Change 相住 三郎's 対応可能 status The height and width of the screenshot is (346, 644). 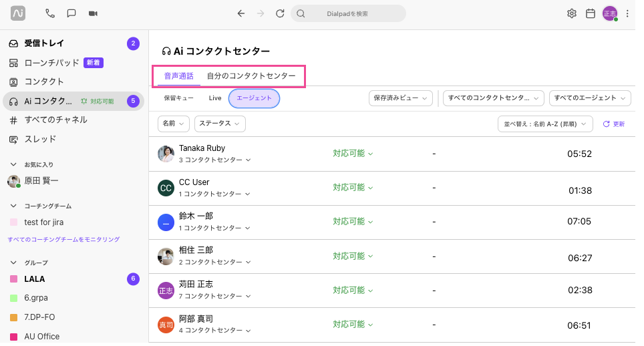[353, 256]
